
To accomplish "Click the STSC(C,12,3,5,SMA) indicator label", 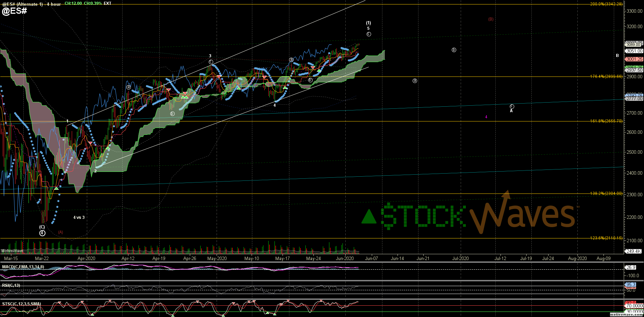I will [x=21, y=304].
